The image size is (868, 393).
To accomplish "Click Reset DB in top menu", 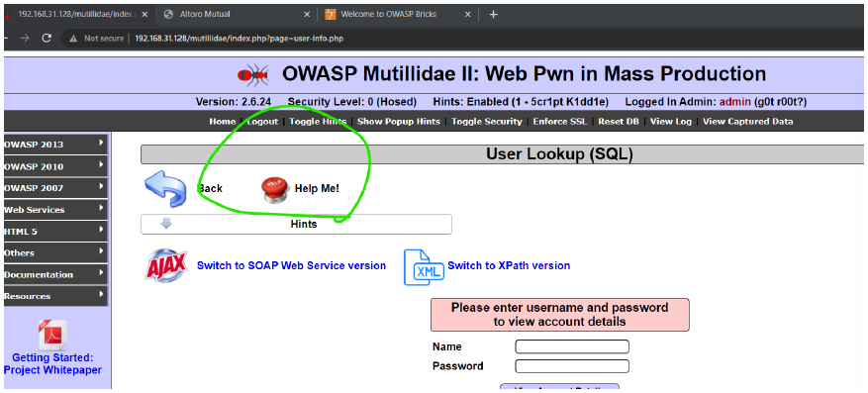I will [x=619, y=122].
